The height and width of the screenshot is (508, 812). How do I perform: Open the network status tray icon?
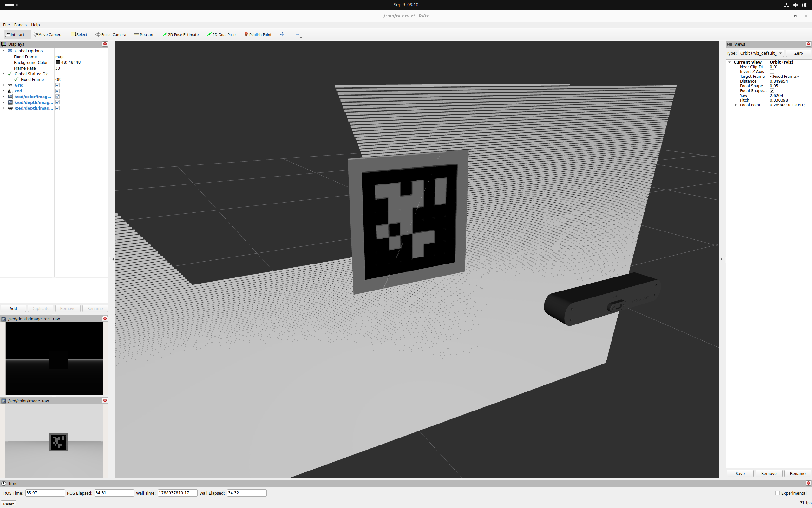tap(786, 5)
